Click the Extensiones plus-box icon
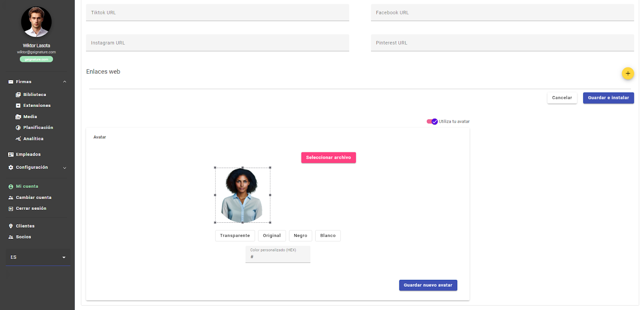Viewport: 644px width, 310px height. point(18,105)
